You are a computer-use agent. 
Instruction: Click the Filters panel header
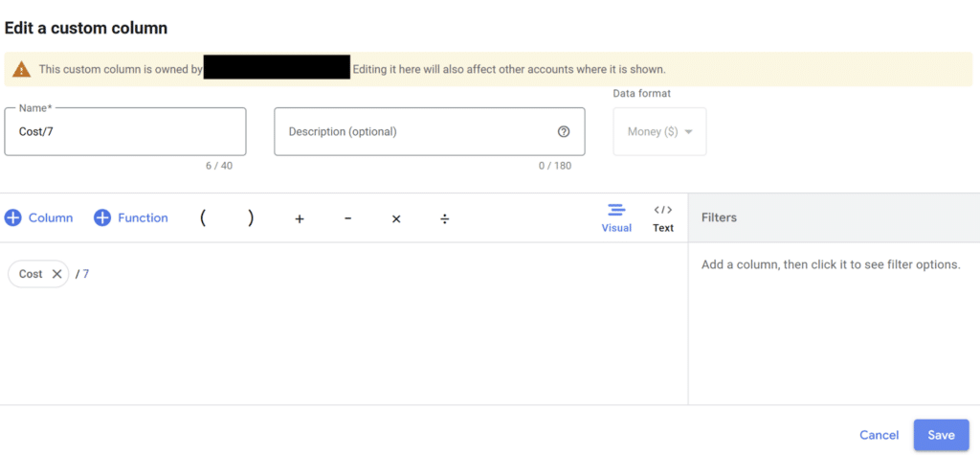point(833,217)
